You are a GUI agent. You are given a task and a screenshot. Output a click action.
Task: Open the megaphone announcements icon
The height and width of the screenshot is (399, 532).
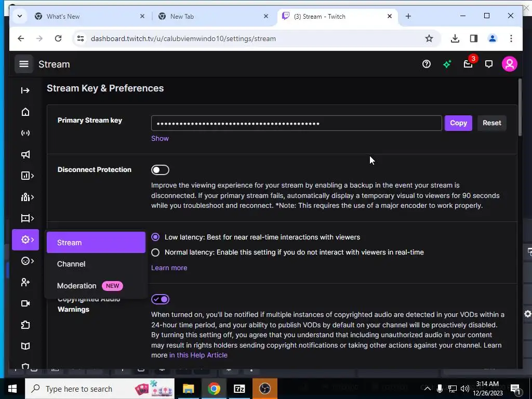click(25, 155)
